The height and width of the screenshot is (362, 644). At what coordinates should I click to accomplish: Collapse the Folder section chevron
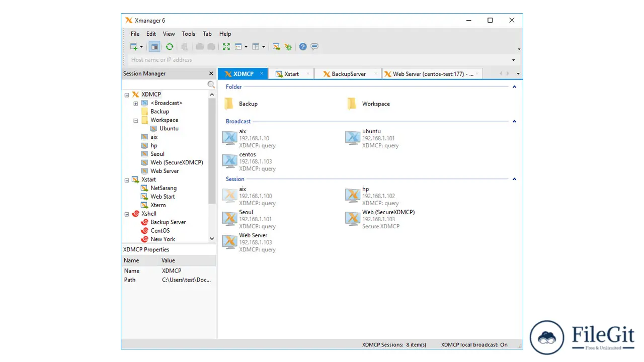point(514,87)
